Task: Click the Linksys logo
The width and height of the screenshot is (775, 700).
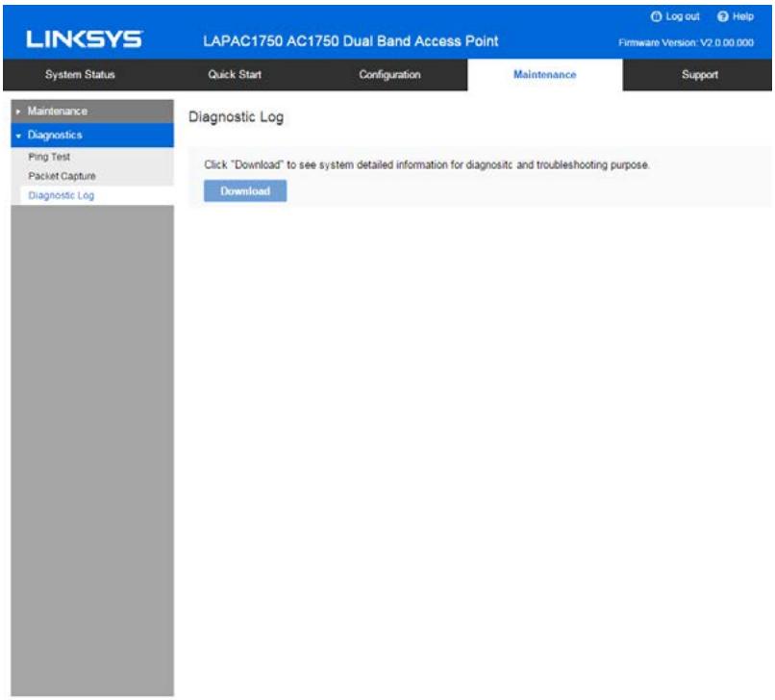Action: point(85,39)
